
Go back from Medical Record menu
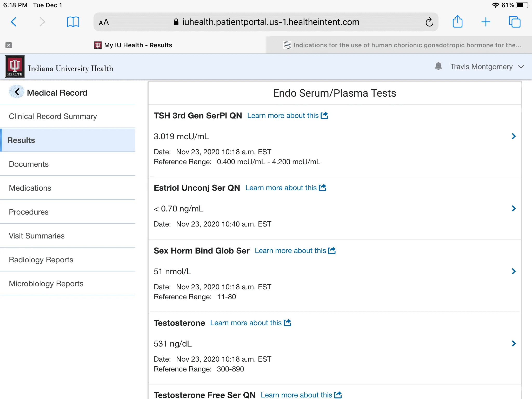tap(17, 92)
